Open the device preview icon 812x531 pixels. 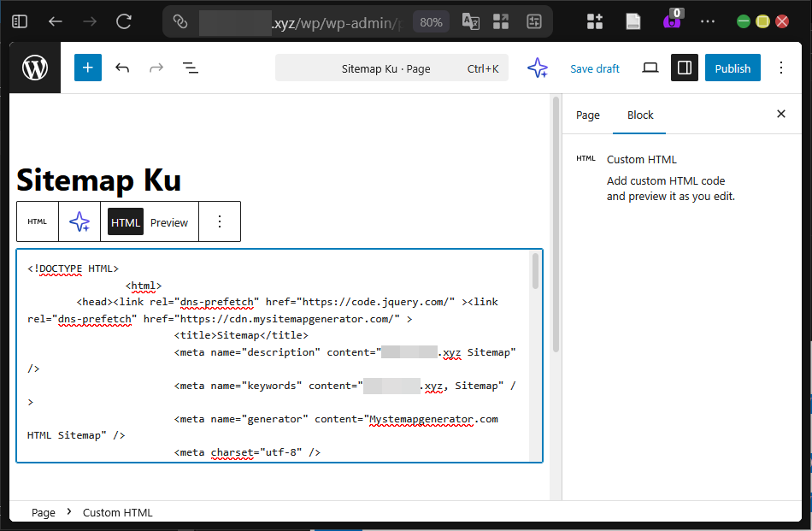tap(650, 68)
